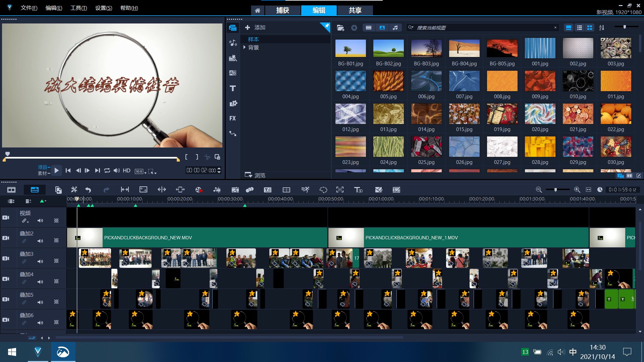Open Customize toolbar tools icon
The image size is (644, 362).
coord(74,190)
